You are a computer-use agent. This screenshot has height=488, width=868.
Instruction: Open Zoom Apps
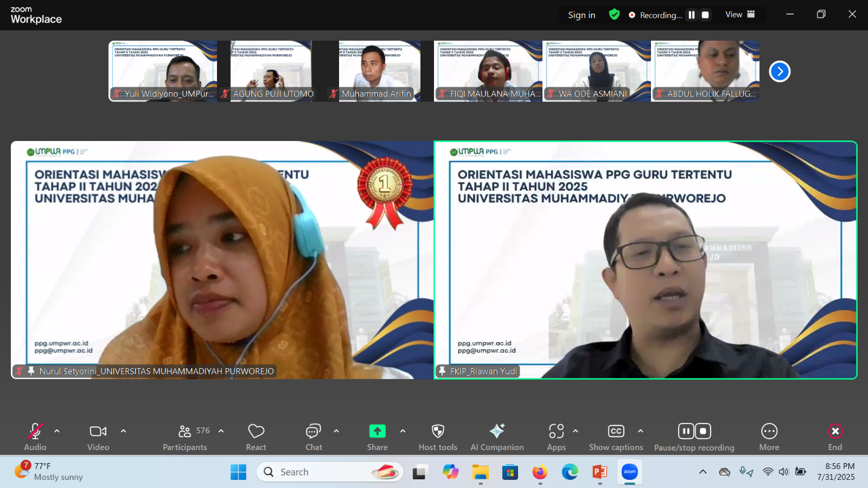click(x=556, y=437)
